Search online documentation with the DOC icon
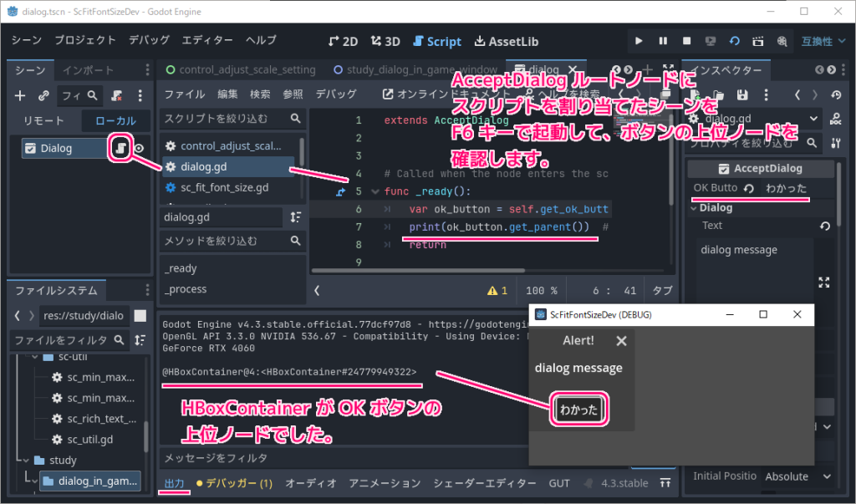 click(x=836, y=119)
